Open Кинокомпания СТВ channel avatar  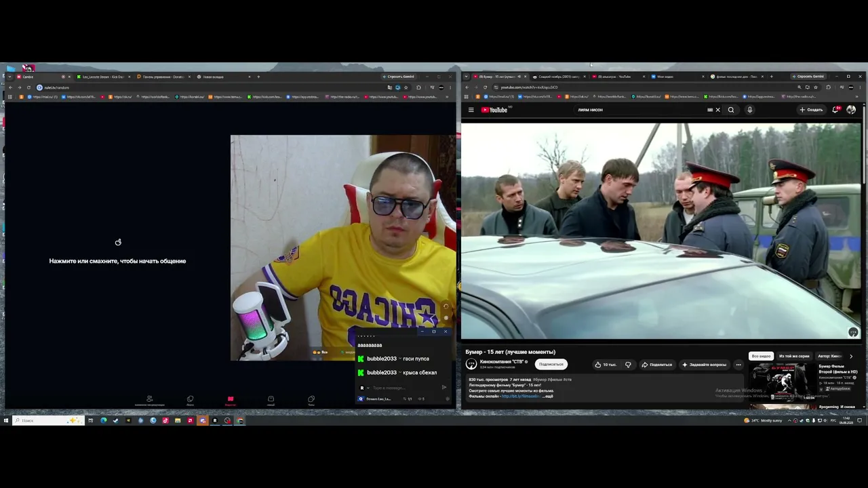[471, 364]
